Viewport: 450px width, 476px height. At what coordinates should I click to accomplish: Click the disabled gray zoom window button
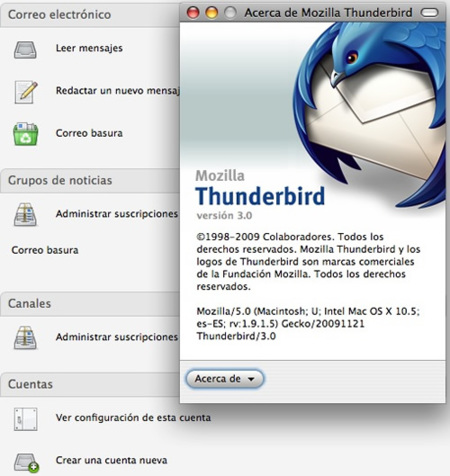tap(230, 13)
